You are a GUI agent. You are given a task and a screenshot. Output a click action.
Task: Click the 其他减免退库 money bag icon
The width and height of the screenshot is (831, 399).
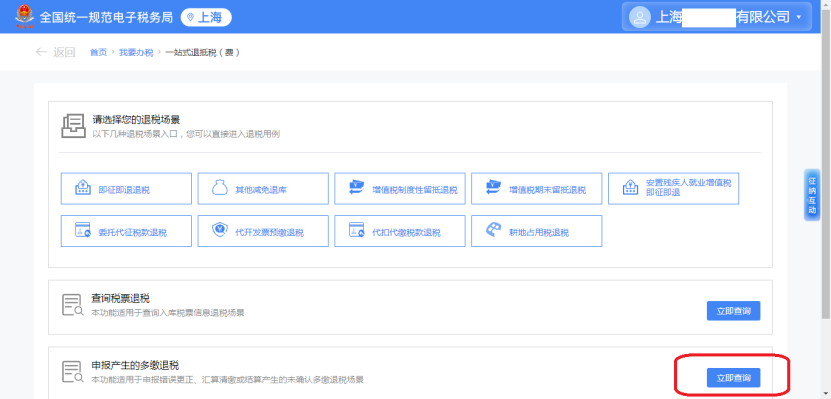tap(219, 188)
